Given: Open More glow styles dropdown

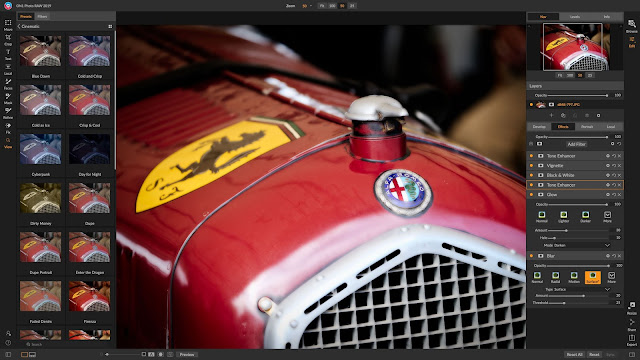Looking at the screenshot, I should coord(607,217).
